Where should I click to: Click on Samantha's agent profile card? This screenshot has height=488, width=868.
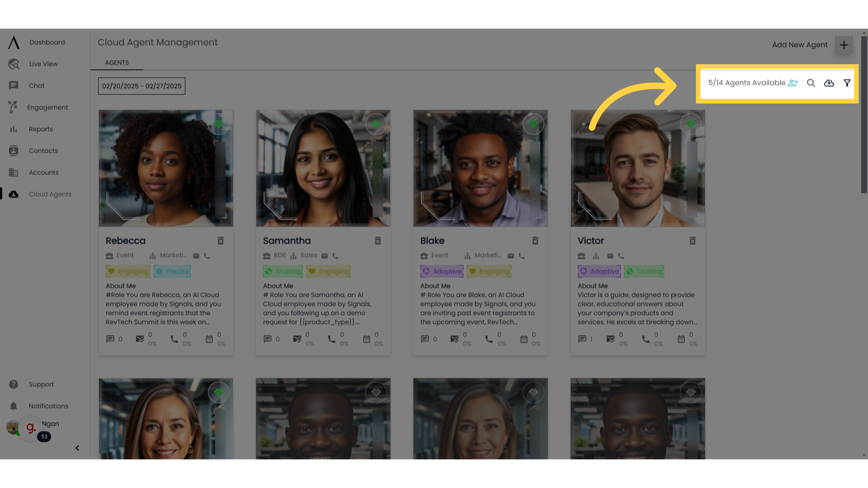click(323, 231)
